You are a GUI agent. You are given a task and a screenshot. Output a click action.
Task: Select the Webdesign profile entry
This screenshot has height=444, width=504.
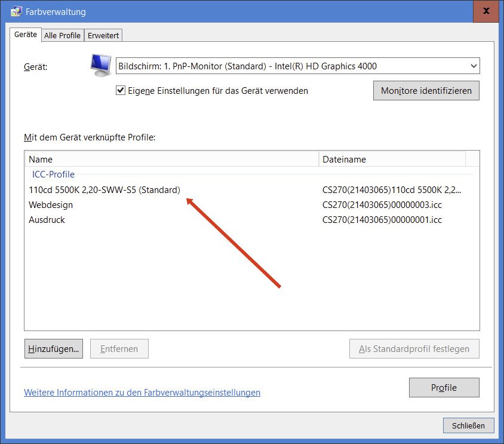pyautogui.click(x=51, y=205)
